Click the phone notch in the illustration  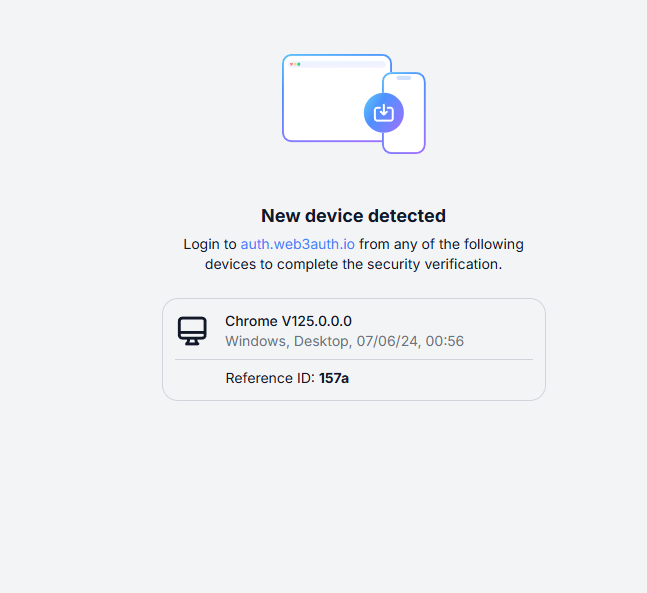(x=404, y=78)
